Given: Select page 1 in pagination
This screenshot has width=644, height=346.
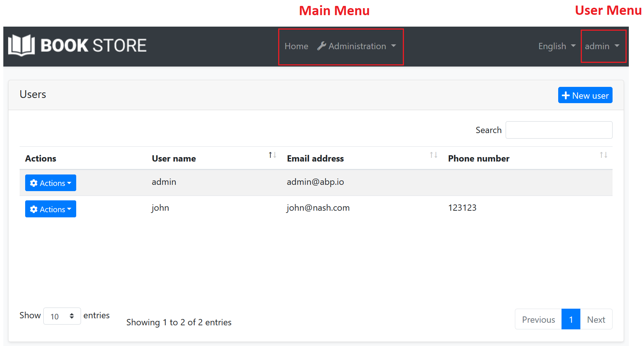Looking at the screenshot, I should (x=571, y=319).
